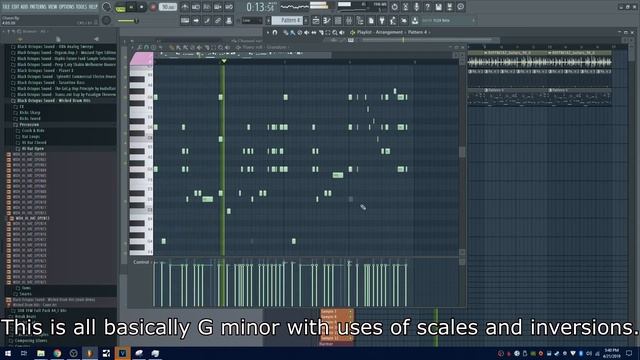
Task: Open the mixer window icon
Action: 349,20
